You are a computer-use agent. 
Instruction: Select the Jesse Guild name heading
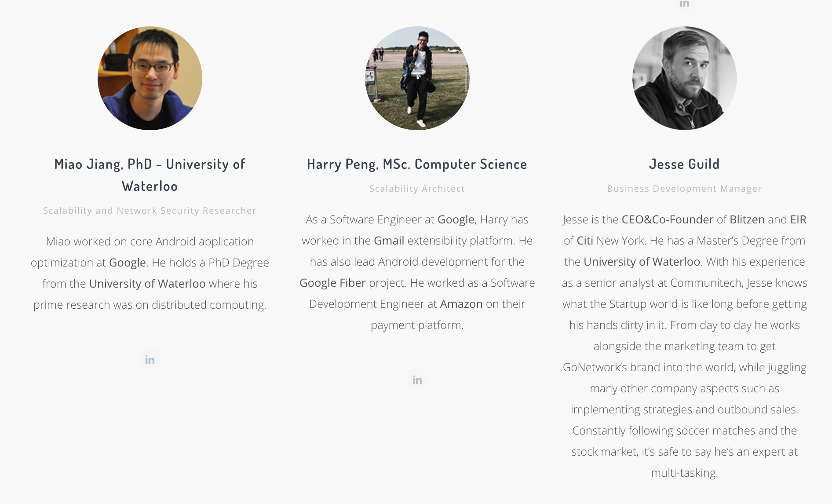(x=684, y=164)
